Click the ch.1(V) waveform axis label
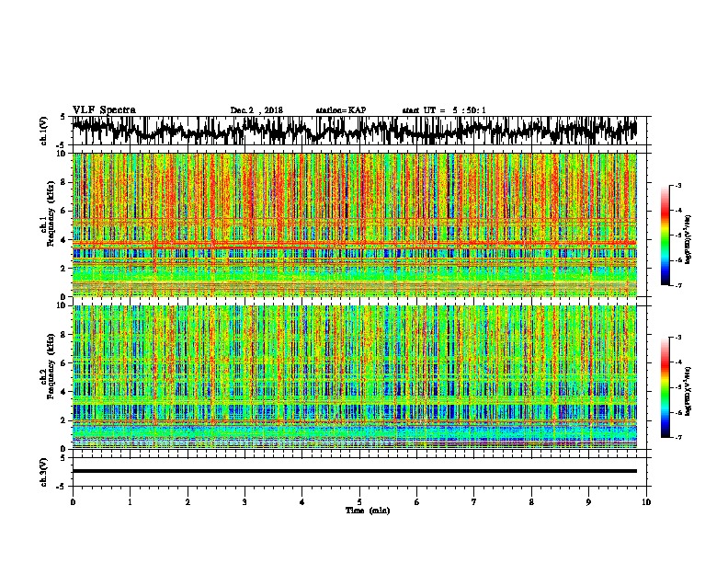 pyautogui.click(x=44, y=131)
